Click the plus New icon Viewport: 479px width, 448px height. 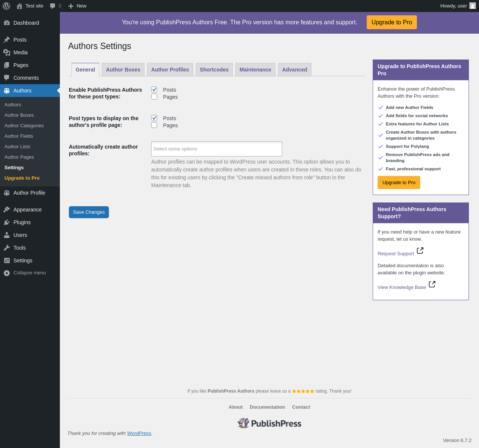[71, 6]
